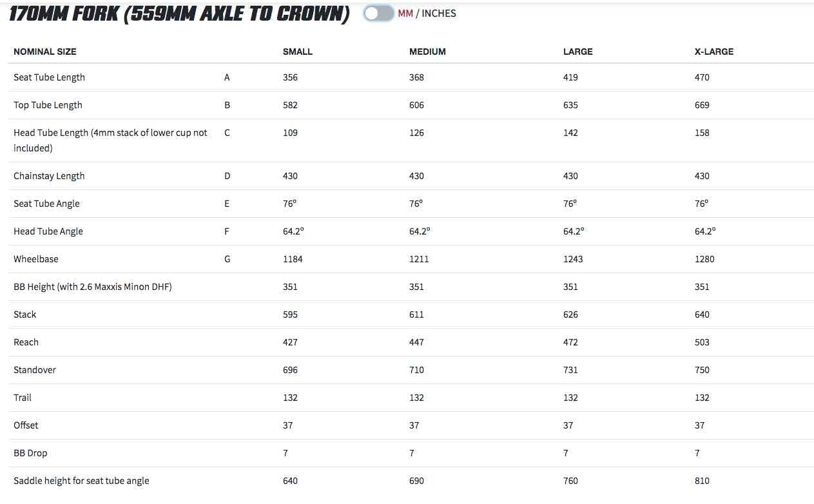
Task: Click the X-LARGE column header
Action: tap(714, 52)
